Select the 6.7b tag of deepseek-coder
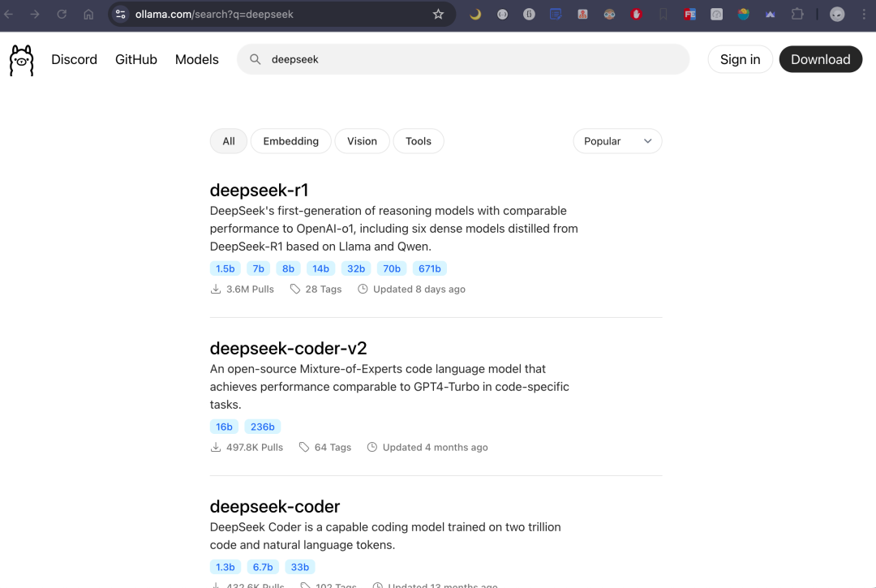The height and width of the screenshot is (588, 876). [263, 567]
